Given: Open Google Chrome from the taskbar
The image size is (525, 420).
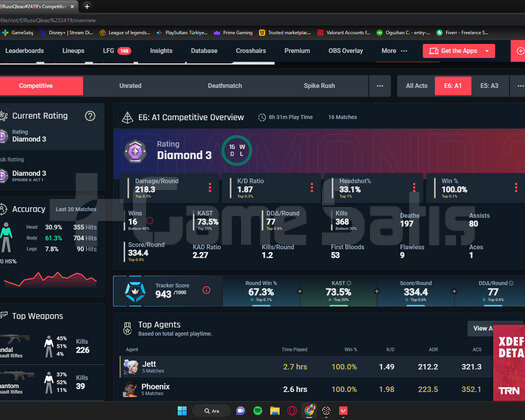Looking at the screenshot, I should (309, 410).
